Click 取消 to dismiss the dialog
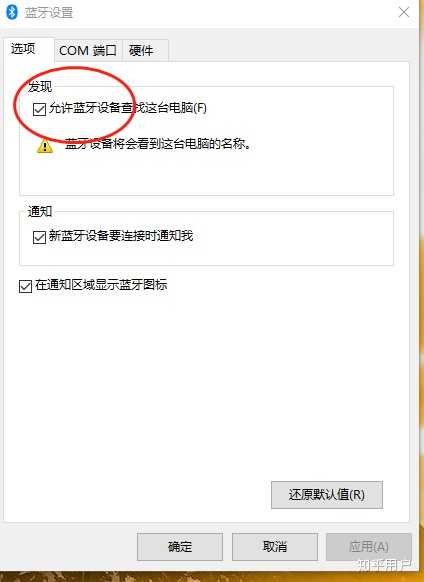 click(x=275, y=547)
